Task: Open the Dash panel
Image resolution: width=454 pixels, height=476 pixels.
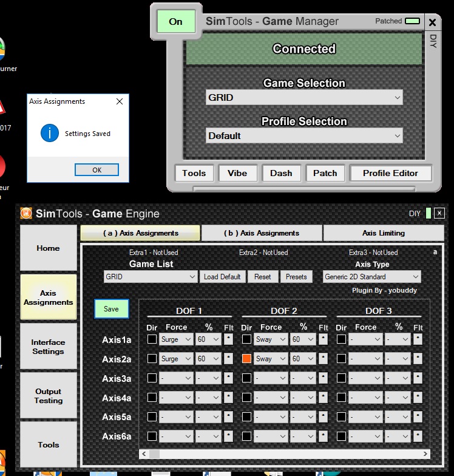Action: [282, 173]
